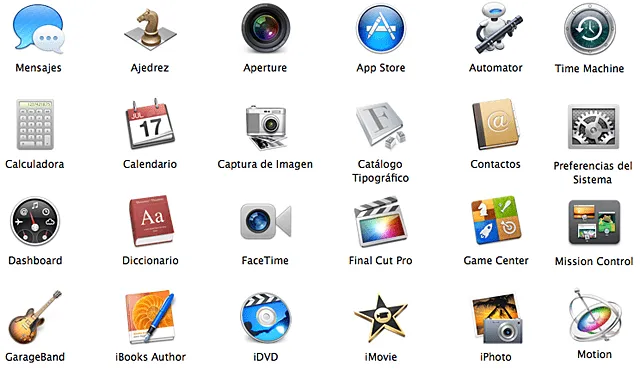The width and height of the screenshot is (640, 371).
Task: Click the "Dashboard" text label
Action: 35,260
